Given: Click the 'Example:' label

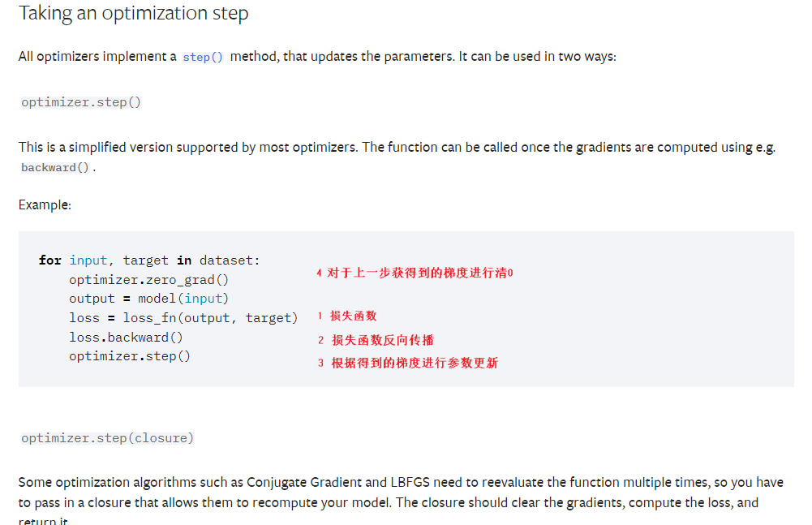Looking at the screenshot, I should pyautogui.click(x=45, y=204).
